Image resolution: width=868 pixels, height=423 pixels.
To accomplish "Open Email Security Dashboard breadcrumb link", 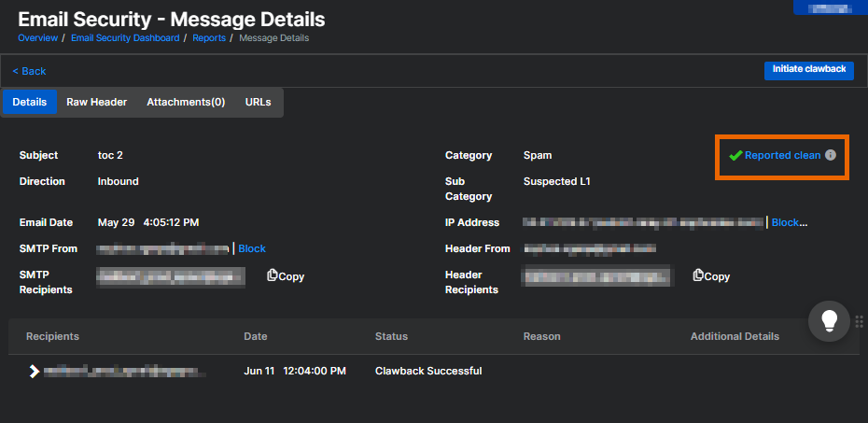I will (x=127, y=38).
